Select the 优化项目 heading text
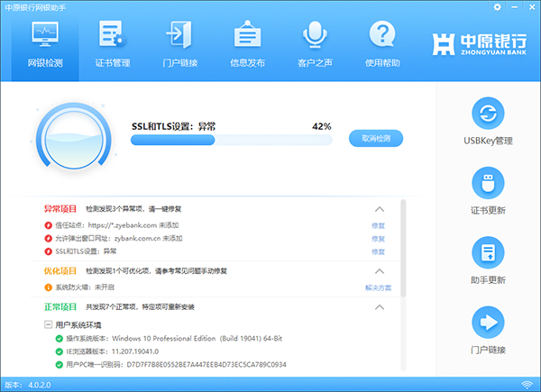Image resolution: width=541 pixels, height=392 pixels. click(60, 271)
